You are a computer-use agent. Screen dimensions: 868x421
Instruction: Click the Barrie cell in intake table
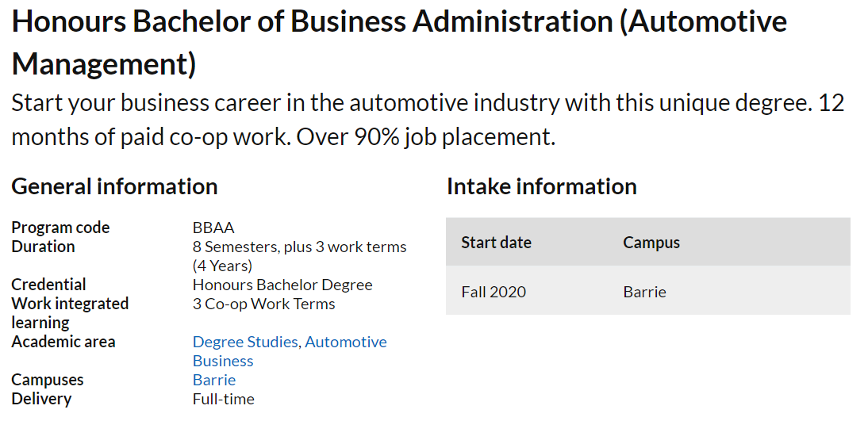[x=644, y=292]
